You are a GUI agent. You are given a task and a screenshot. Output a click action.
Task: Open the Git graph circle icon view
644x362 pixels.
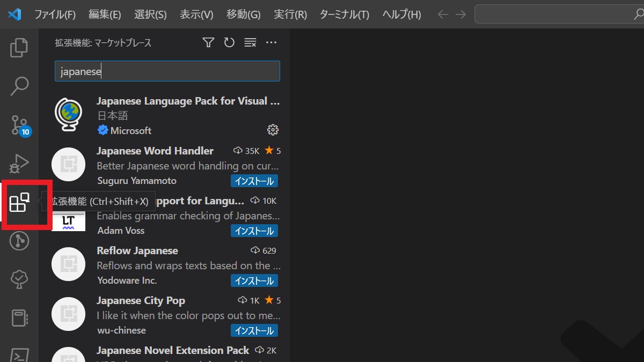point(19,241)
